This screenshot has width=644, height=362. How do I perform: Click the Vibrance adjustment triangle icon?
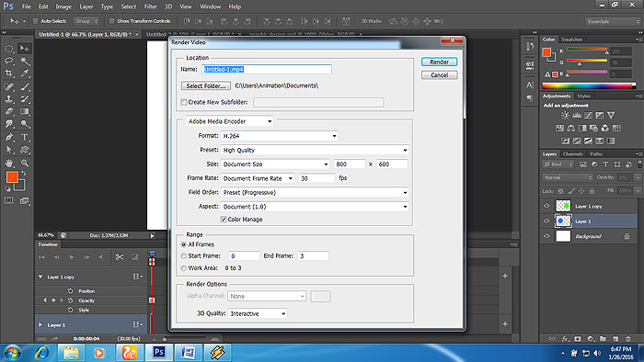(x=611, y=115)
